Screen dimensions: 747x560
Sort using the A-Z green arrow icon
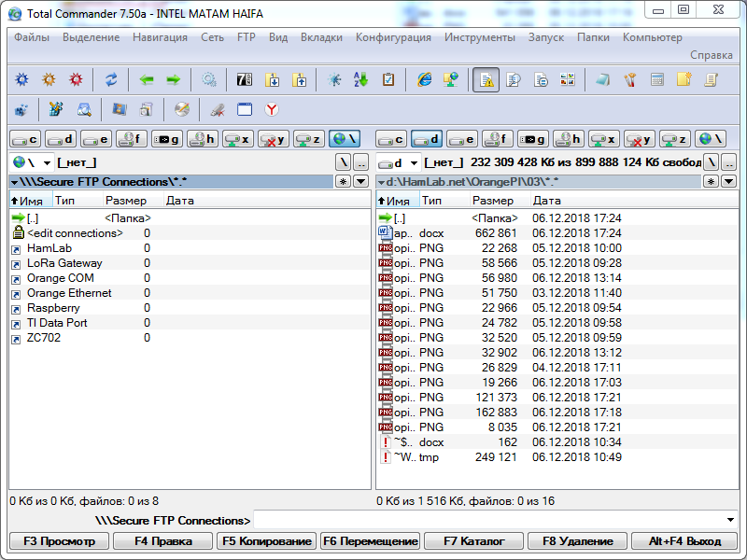tap(361, 79)
